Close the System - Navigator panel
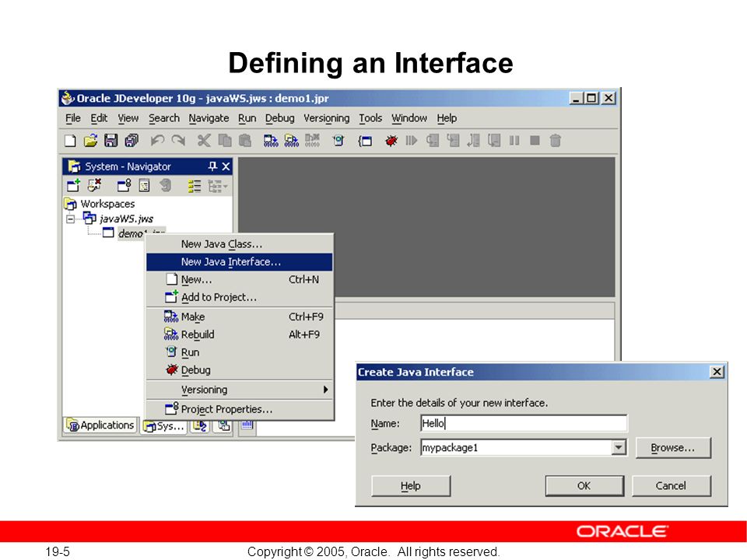Screen dimensions: 747x560 [x=226, y=166]
